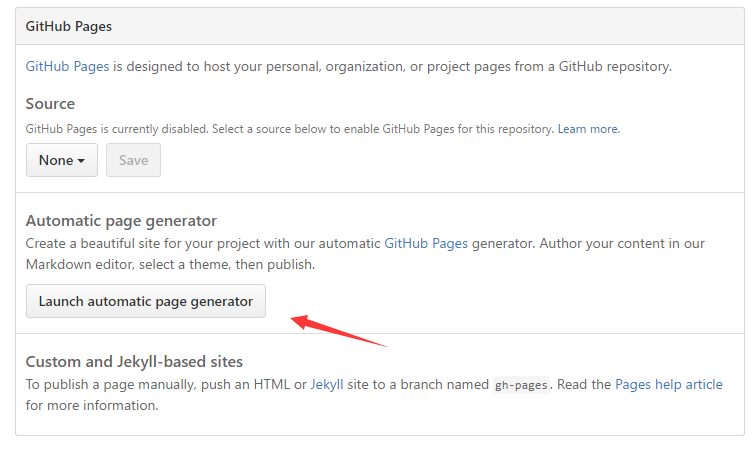Image resolution: width=753 pixels, height=449 pixels.
Task: Open GitHub Pages link in intro sentence
Action: pos(67,66)
